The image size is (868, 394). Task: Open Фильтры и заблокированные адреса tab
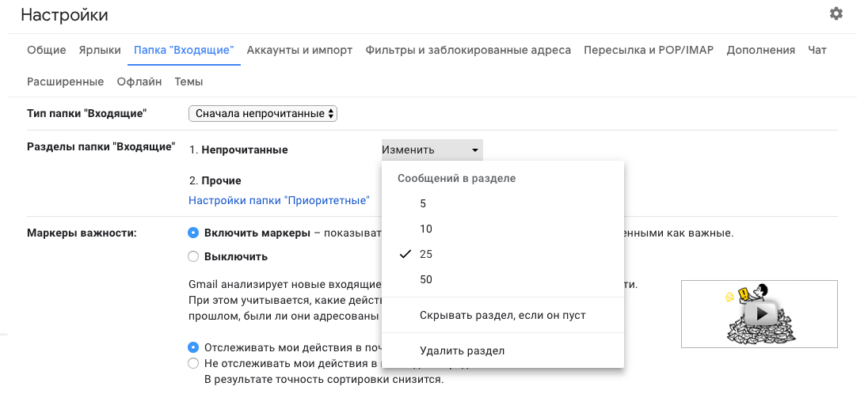click(x=468, y=50)
